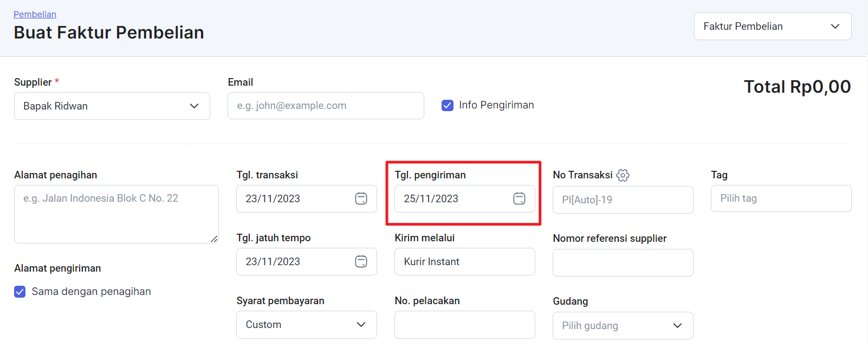The width and height of the screenshot is (868, 347).
Task: Click the Tgl. jatuh tempo date field
Action: point(307,261)
